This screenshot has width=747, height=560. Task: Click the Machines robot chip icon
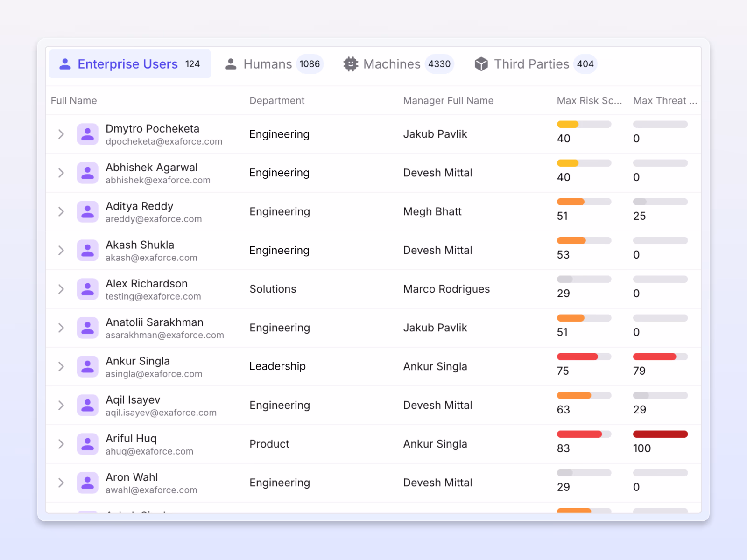click(350, 64)
